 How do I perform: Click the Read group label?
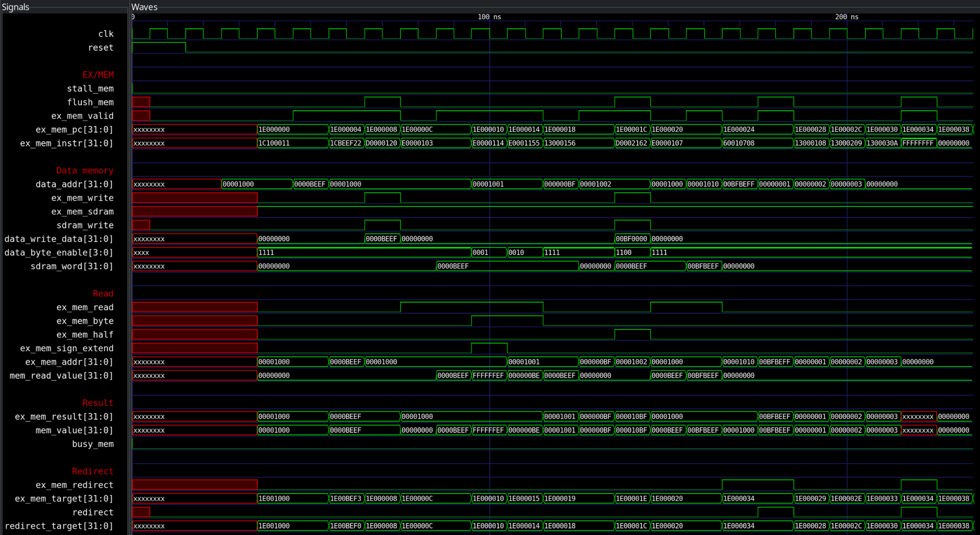coord(103,294)
